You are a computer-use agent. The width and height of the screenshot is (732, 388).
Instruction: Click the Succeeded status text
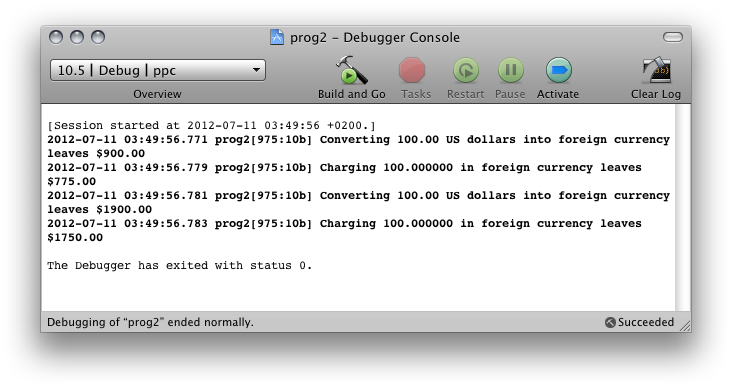646,322
